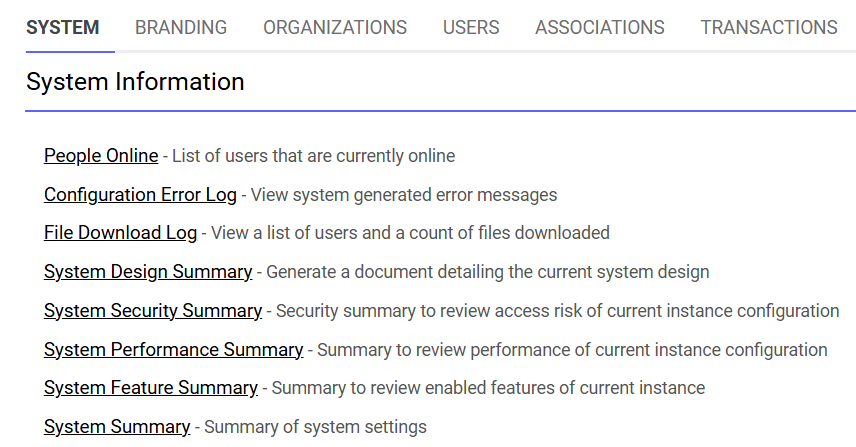Click the 'List of users currently online' description

[x=313, y=156]
